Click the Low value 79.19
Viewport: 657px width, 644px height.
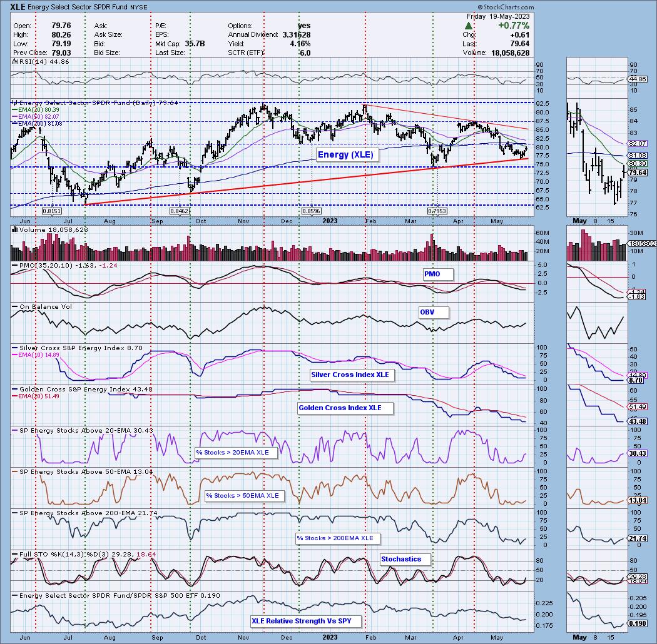click(x=61, y=44)
